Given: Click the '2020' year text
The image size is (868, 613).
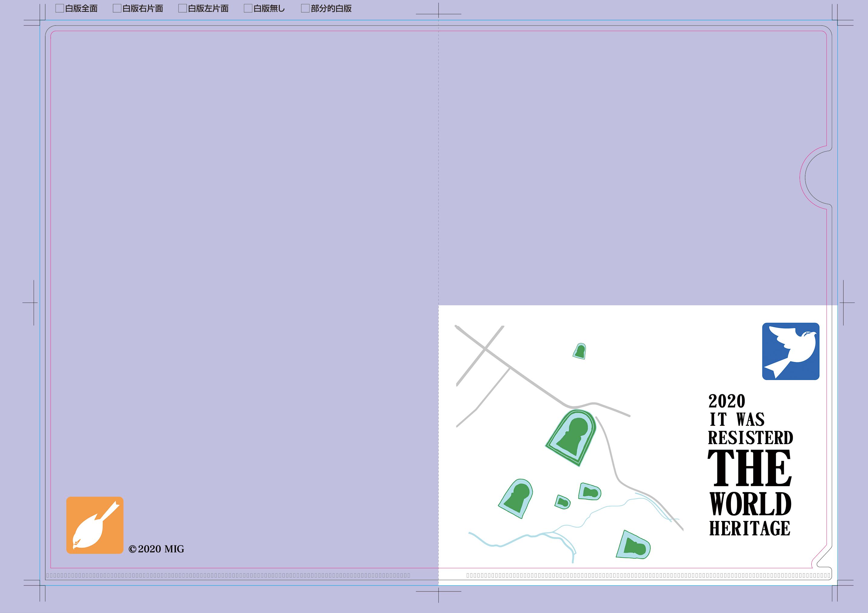Looking at the screenshot, I should pos(727,402).
